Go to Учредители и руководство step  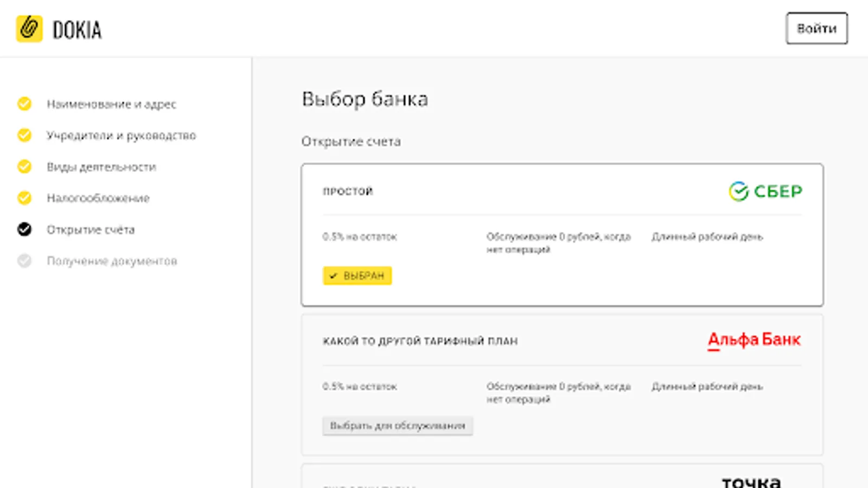coord(121,136)
